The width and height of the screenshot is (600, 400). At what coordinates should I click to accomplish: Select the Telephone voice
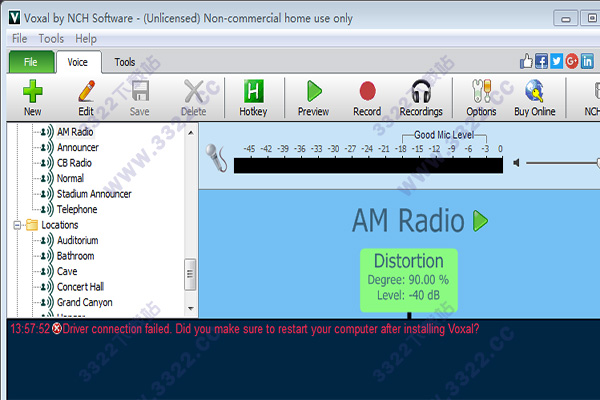(x=77, y=209)
